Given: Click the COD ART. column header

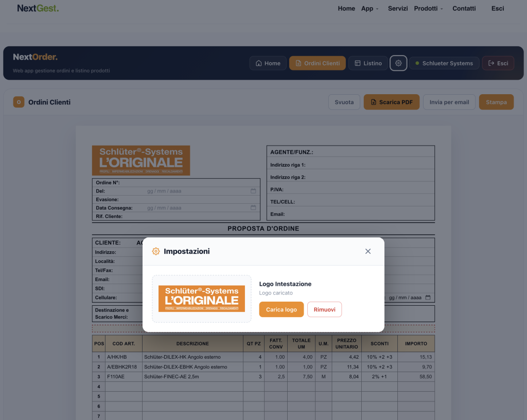Looking at the screenshot, I should (x=124, y=343).
